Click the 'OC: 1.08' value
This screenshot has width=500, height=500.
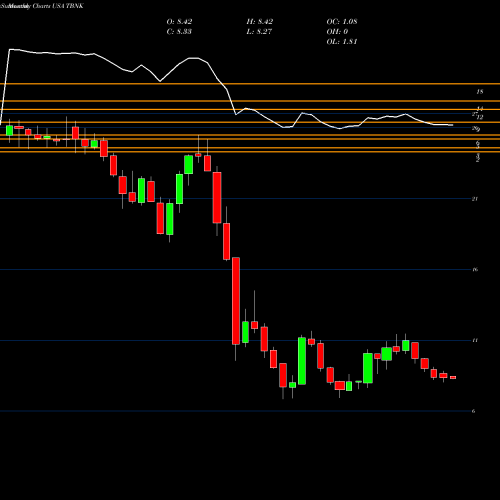(342, 22)
